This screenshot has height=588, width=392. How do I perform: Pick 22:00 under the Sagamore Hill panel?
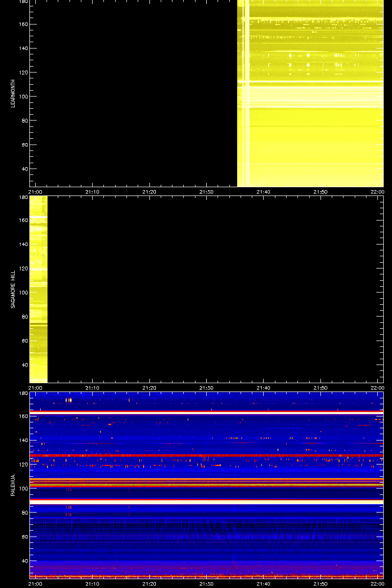click(x=377, y=387)
